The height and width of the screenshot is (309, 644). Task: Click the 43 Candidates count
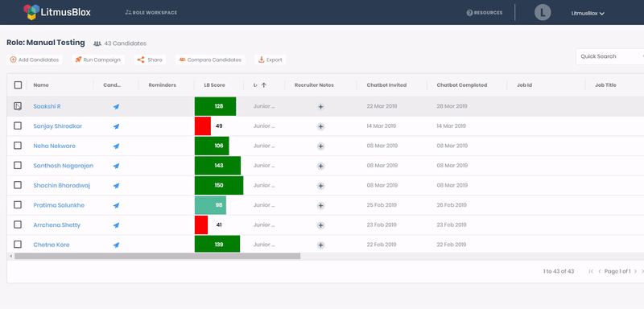[120, 43]
